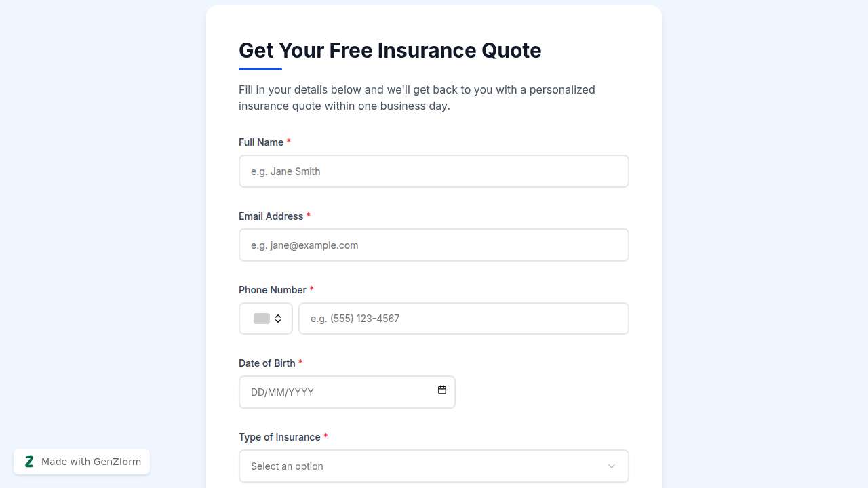Click the Type of Insurance label
The width and height of the screenshot is (868, 488).
tap(279, 437)
